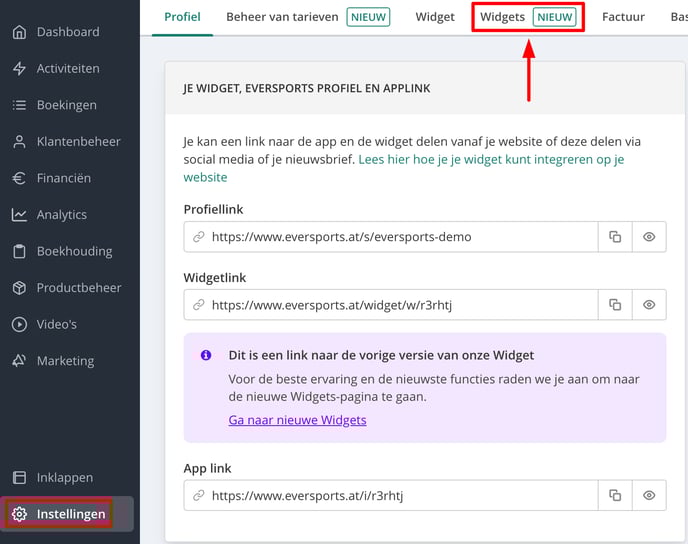Click the chain icon in Widgetlink field
The height and width of the screenshot is (544, 688).
(x=199, y=304)
